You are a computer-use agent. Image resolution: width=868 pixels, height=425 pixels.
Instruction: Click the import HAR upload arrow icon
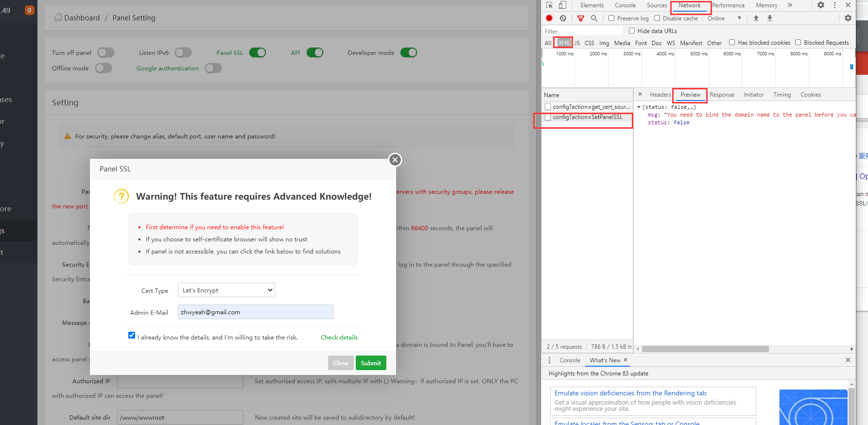pos(756,18)
